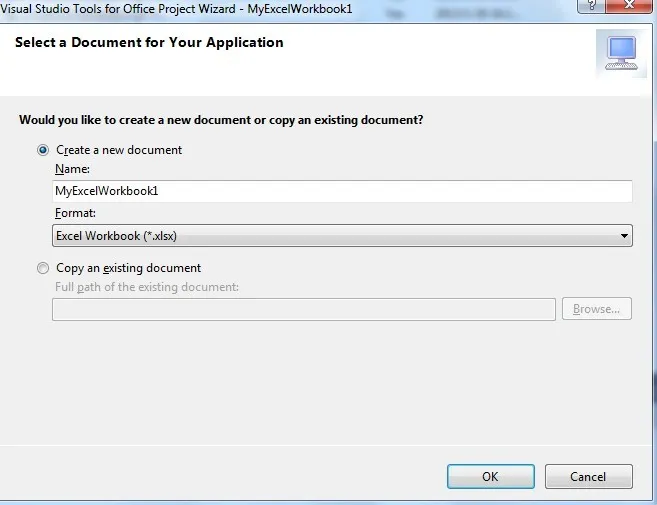Click the Name field containing MyExcelWorkbook1
The height and width of the screenshot is (505, 657).
tap(342, 191)
